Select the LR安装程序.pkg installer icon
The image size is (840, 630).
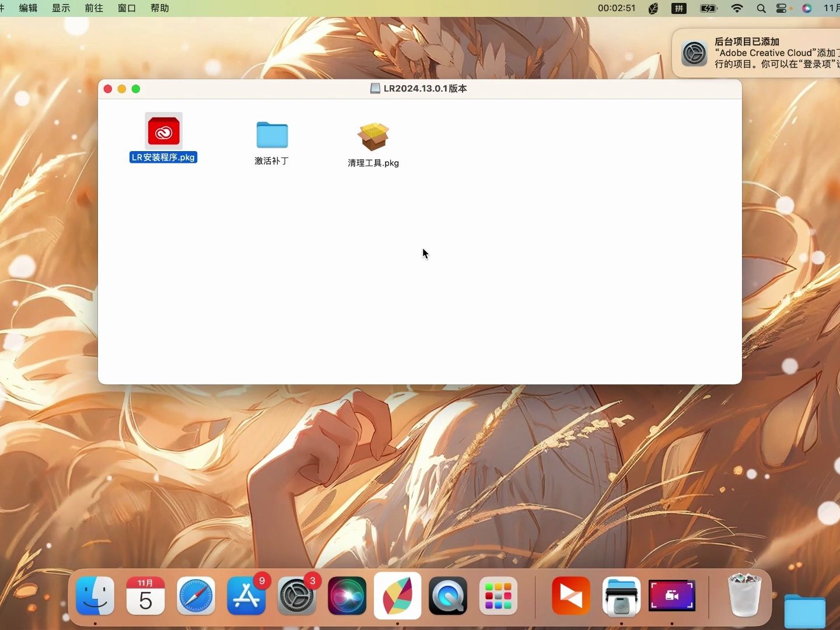(163, 131)
